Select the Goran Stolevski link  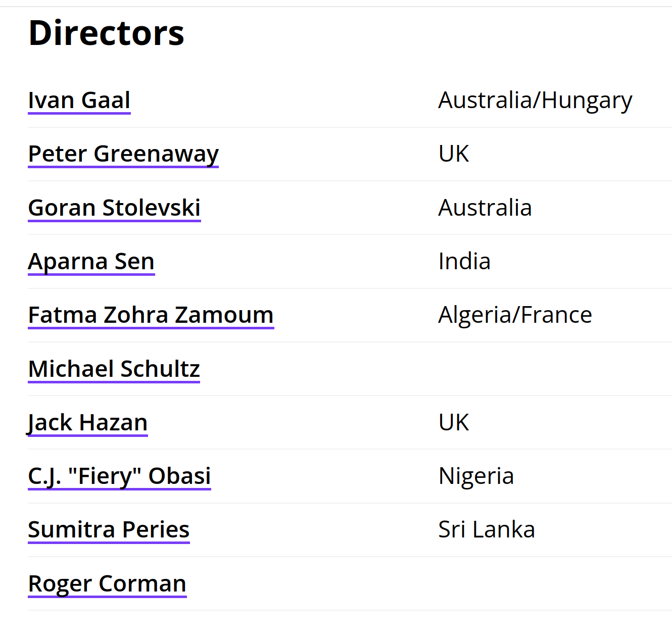tap(114, 208)
